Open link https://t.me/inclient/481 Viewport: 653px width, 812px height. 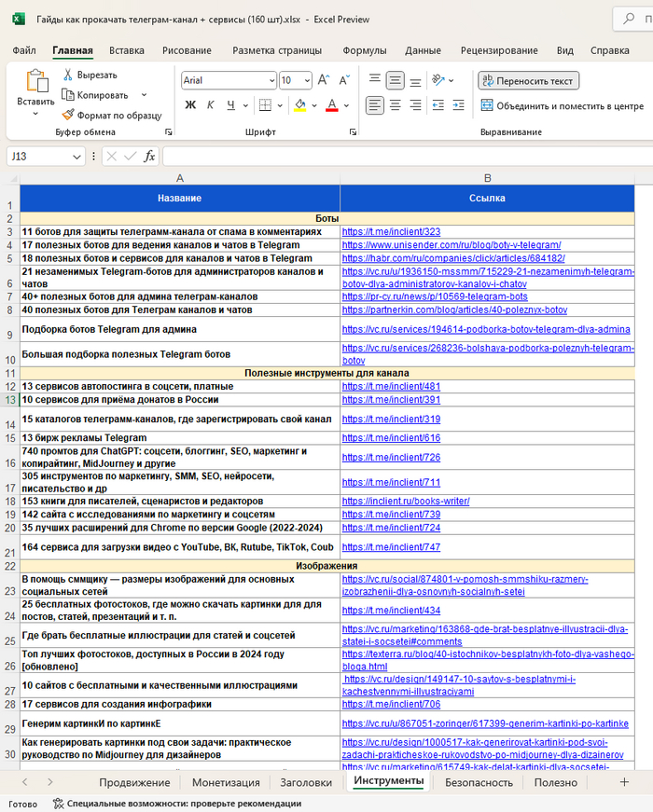tap(391, 386)
